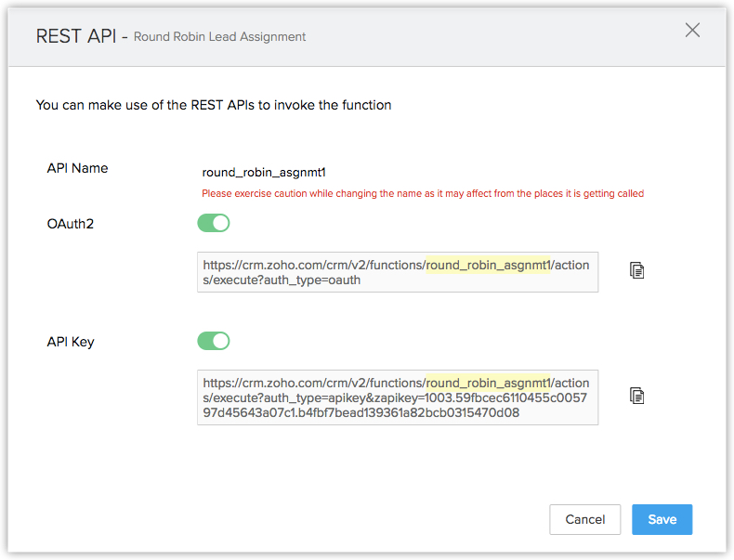The width and height of the screenshot is (734, 560).
Task: Click highlighted function name in OAuth2 URL
Action: 489,265
